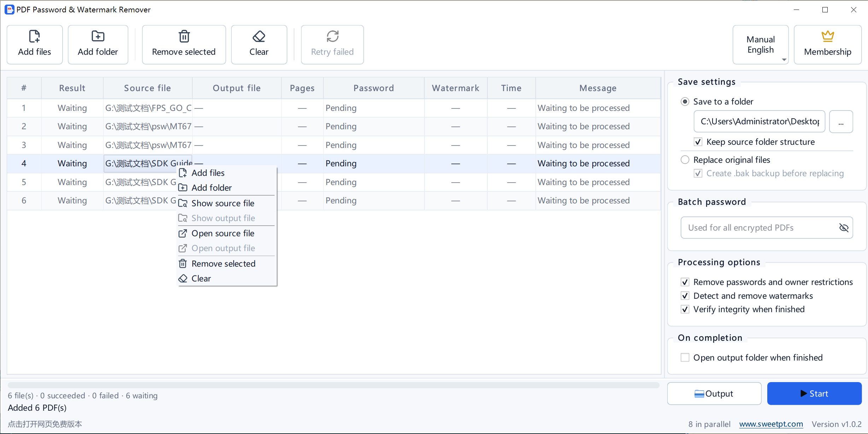This screenshot has height=434, width=868.
Task: Click the browse folder ellipsis button
Action: click(x=841, y=122)
